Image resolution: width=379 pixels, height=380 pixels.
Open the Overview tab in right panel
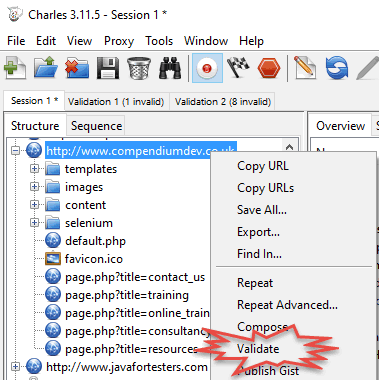click(x=340, y=126)
